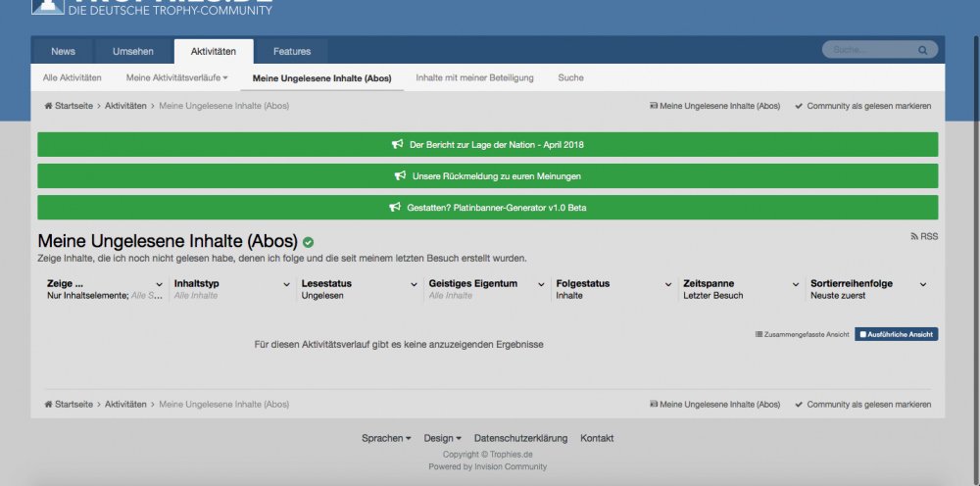The image size is (980, 486).
Task: Click the search magnifier icon
Action: coord(922,50)
